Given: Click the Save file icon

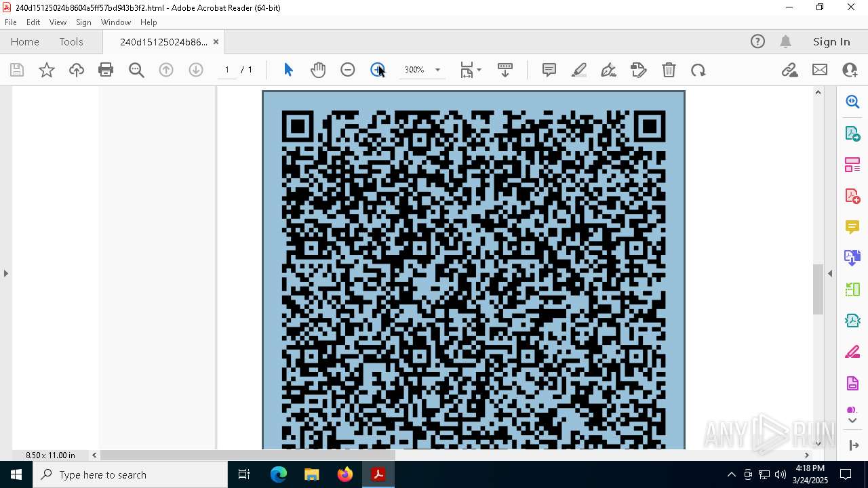Looking at the screenshot, I should point(17,70).
